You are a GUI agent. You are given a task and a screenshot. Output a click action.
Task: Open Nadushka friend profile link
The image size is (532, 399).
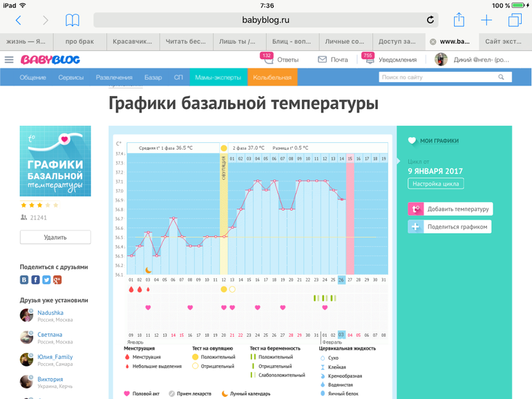click(50, 313)
